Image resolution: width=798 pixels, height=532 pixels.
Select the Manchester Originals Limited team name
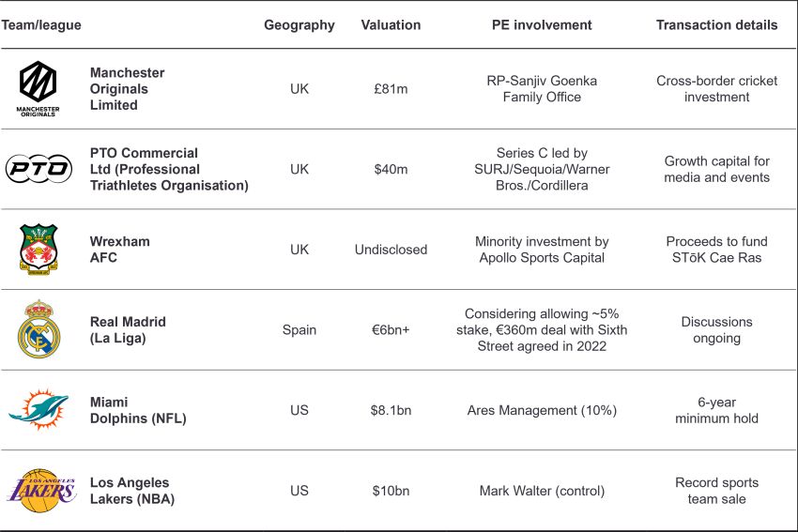click(x=128, y=89)
